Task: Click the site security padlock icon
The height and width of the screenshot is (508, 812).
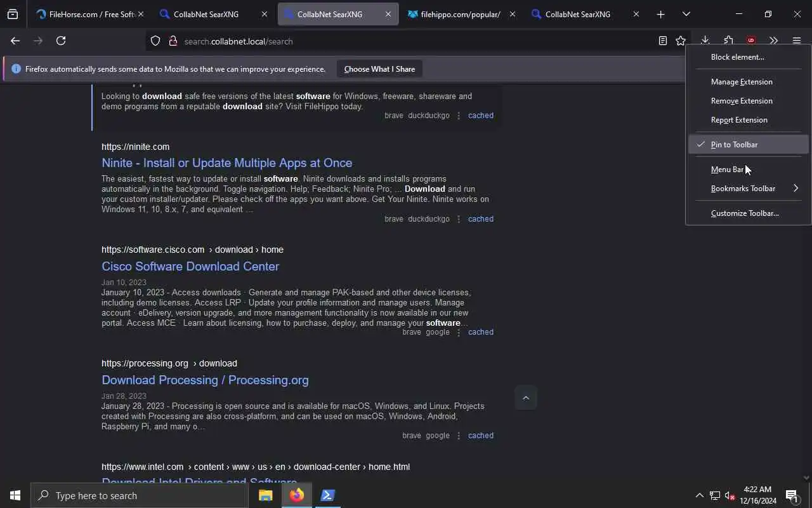Action: [x=173, y=41]
